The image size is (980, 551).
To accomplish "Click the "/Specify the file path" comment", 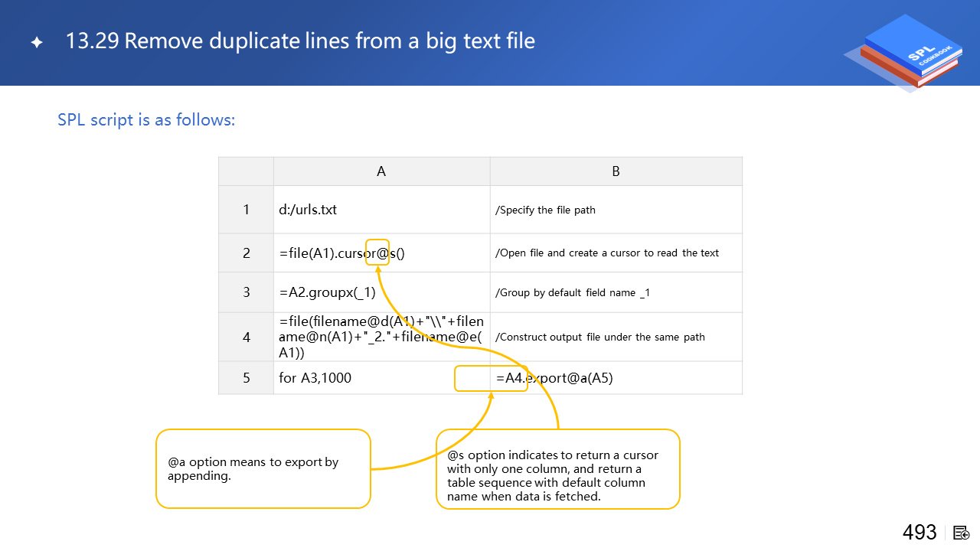I will 545,210.
